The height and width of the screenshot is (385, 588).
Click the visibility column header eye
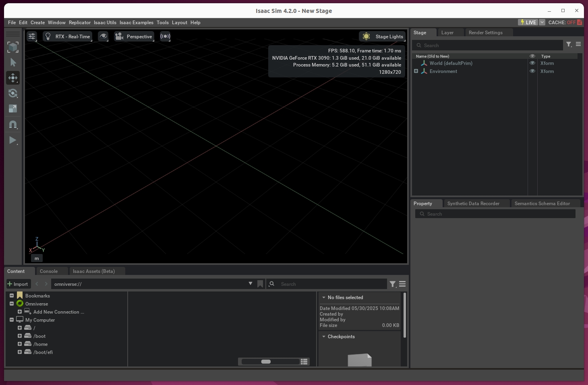tap(532, 56)
